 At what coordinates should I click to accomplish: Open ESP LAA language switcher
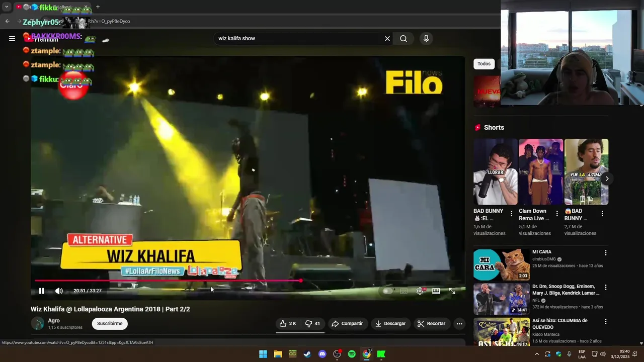[x=582, y=354]
